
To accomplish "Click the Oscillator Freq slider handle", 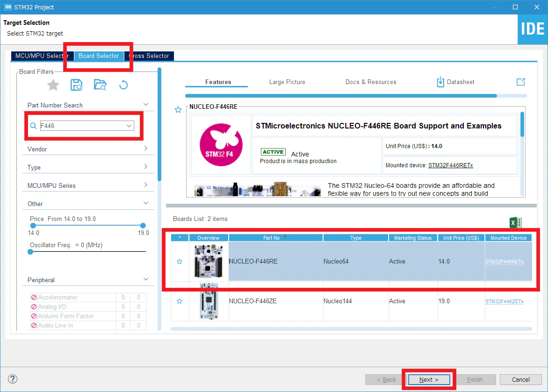I will (x=30, y=251).
